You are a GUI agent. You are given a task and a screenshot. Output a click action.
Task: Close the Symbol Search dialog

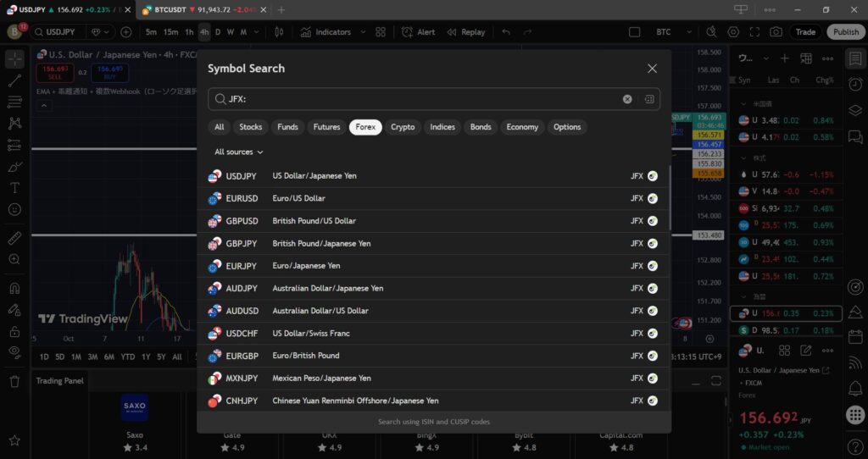(x=652, y=69)
